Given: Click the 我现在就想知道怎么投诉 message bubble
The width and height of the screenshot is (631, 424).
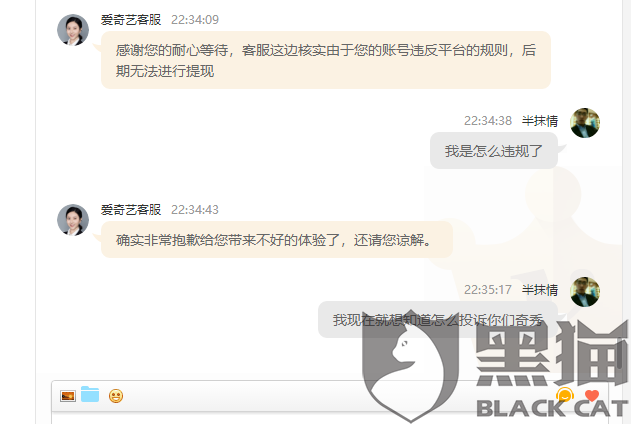Looking at the screenshot, I should 438,319.
